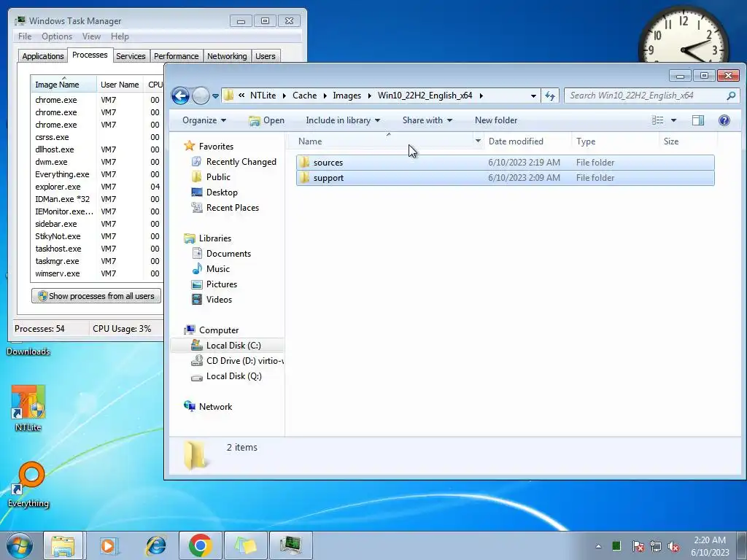Click the muted volume tray icon

point(673,546)
